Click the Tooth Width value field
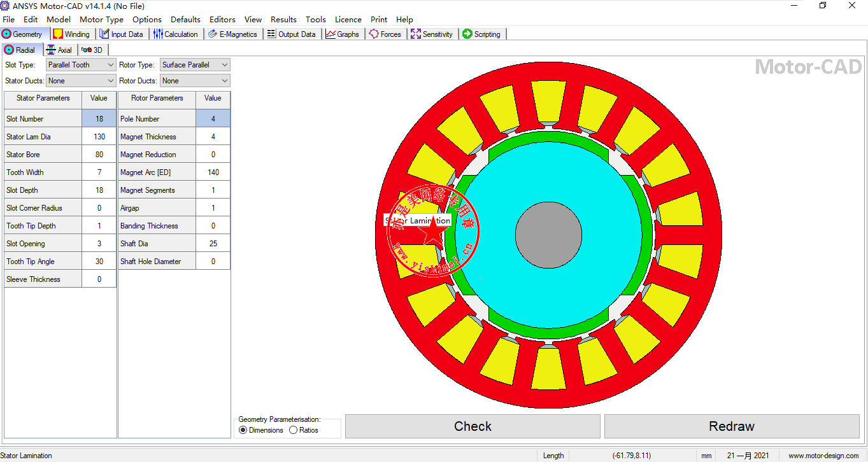Viewport: 868px width, 462px height. [99, 172]
